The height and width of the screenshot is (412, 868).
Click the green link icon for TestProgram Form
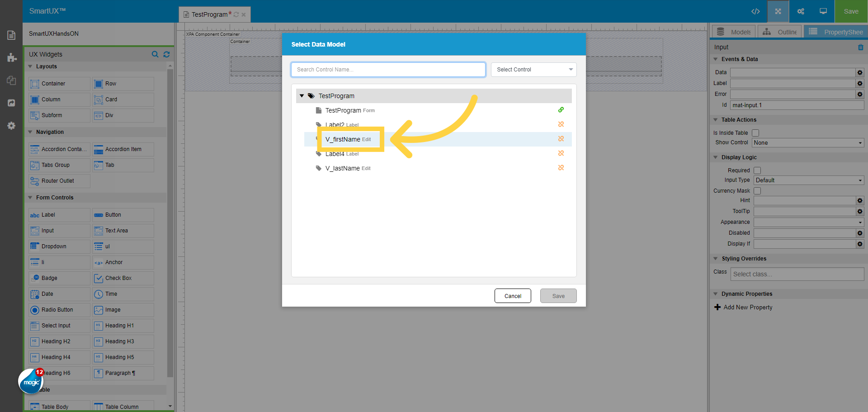click(561, 110)
